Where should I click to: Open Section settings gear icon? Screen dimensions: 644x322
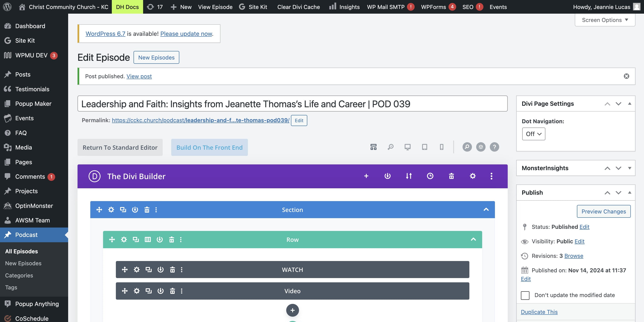111,210
